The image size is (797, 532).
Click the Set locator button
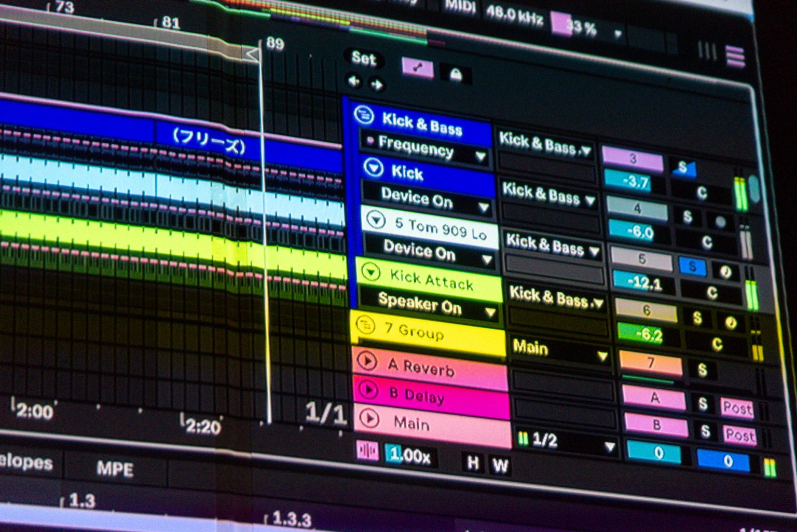coord(363,58)
